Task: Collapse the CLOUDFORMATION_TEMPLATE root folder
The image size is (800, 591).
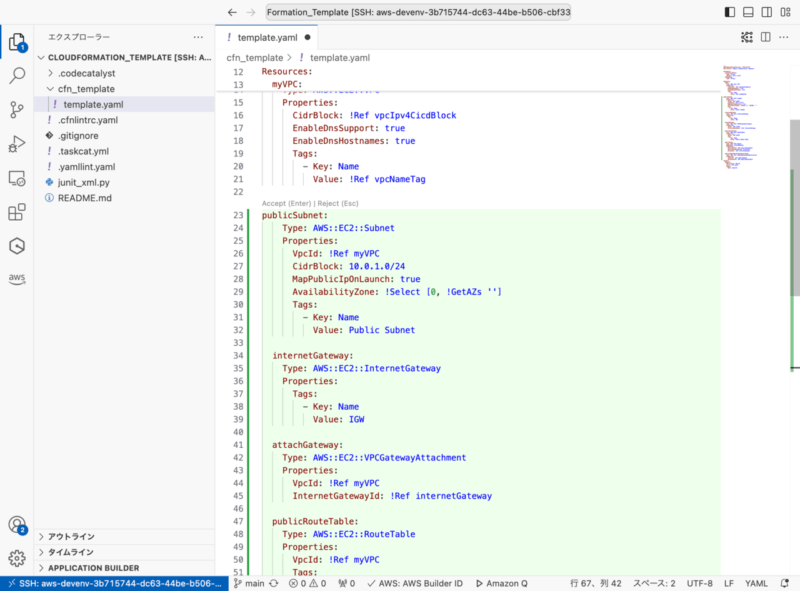Action: (x=124, y=57)
